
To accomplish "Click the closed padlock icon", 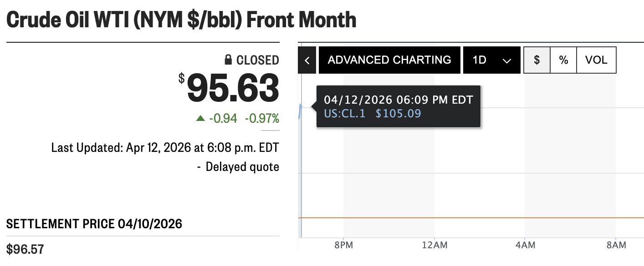I will (x=227, y=60).
